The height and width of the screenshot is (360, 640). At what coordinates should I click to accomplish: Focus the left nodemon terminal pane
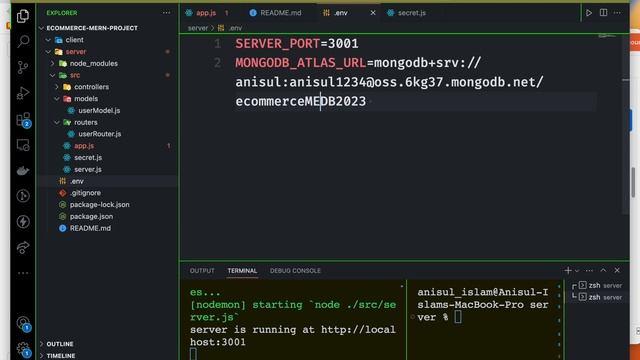click(293, 320)
